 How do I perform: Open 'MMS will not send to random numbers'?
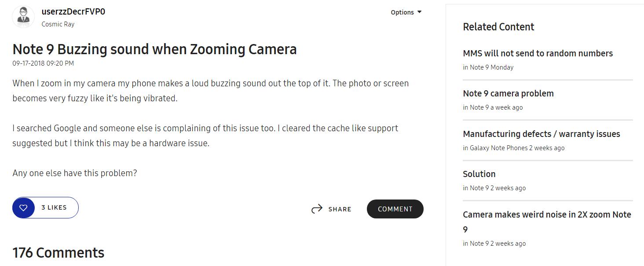pos(538,53)
